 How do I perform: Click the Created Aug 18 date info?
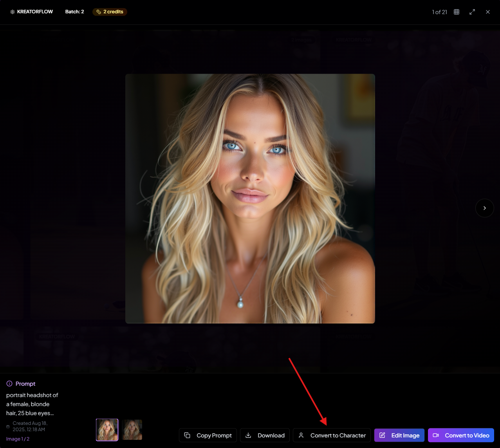point(30,426)
